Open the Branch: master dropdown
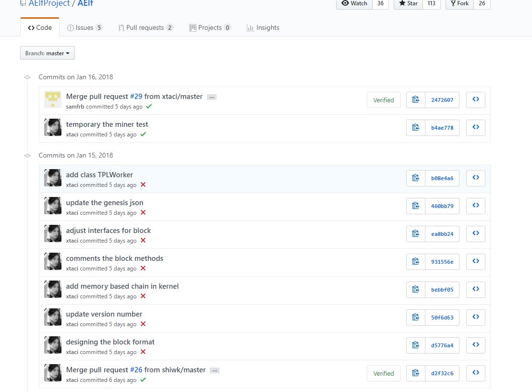This screenshot has height=392, width=532. (48, 53)
